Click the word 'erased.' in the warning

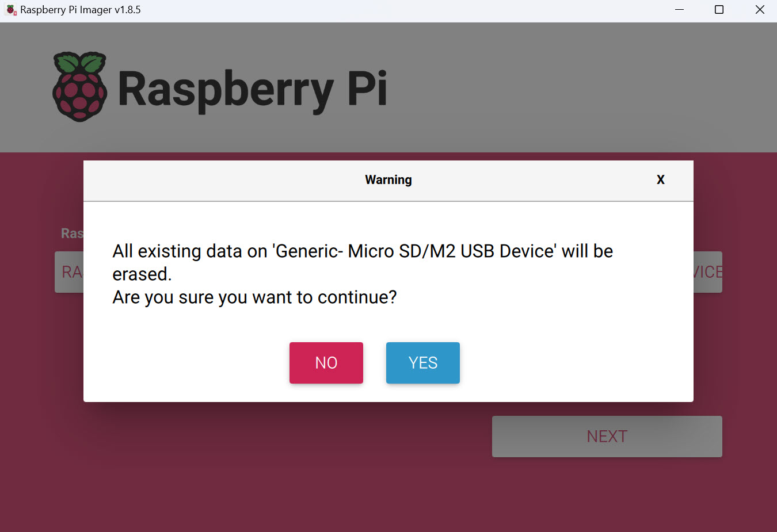click(x=142, y=274)
